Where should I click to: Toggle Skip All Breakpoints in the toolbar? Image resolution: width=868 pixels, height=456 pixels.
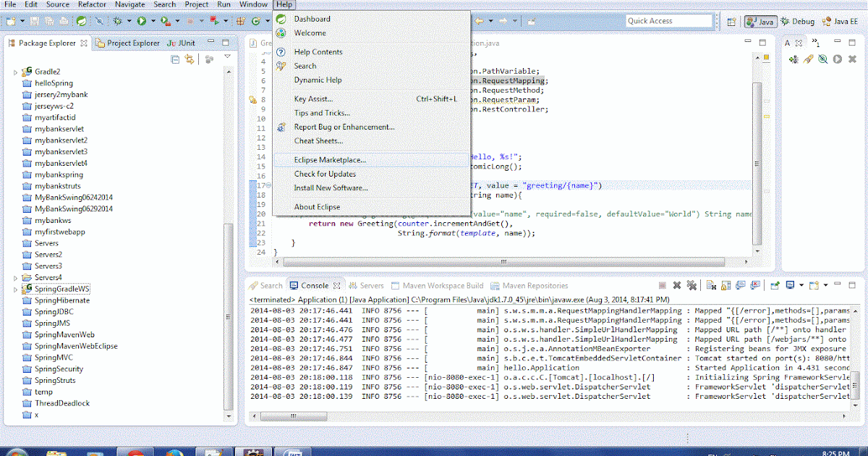pyautogui.click(x=99, y=22)
